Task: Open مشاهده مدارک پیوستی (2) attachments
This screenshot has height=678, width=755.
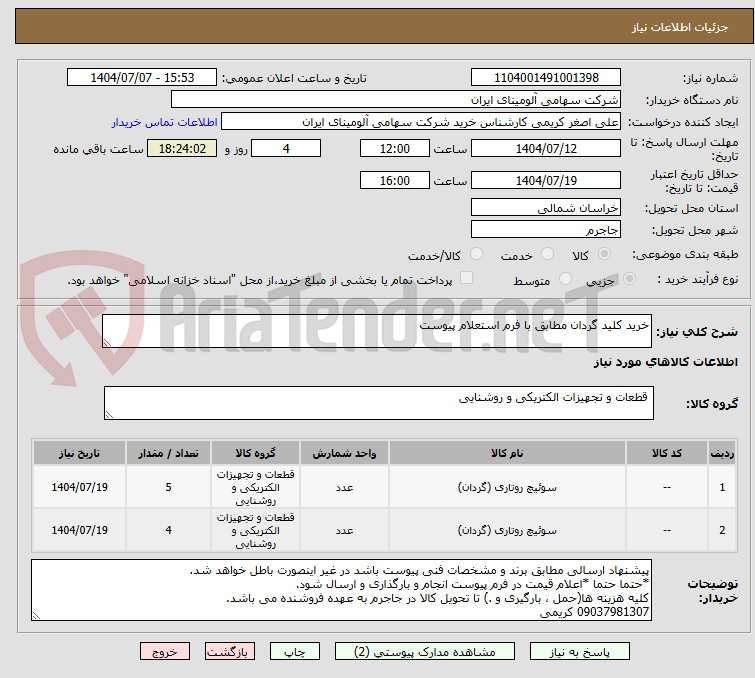Action: 424,652
